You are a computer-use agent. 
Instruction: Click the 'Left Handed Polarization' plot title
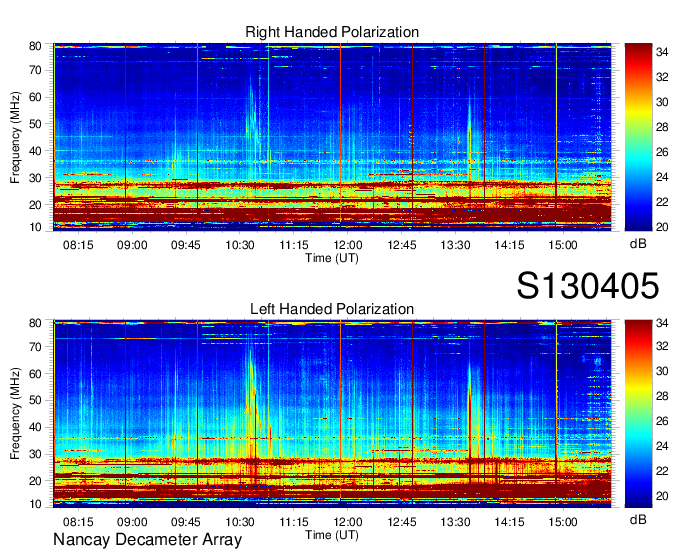[332, 309]
